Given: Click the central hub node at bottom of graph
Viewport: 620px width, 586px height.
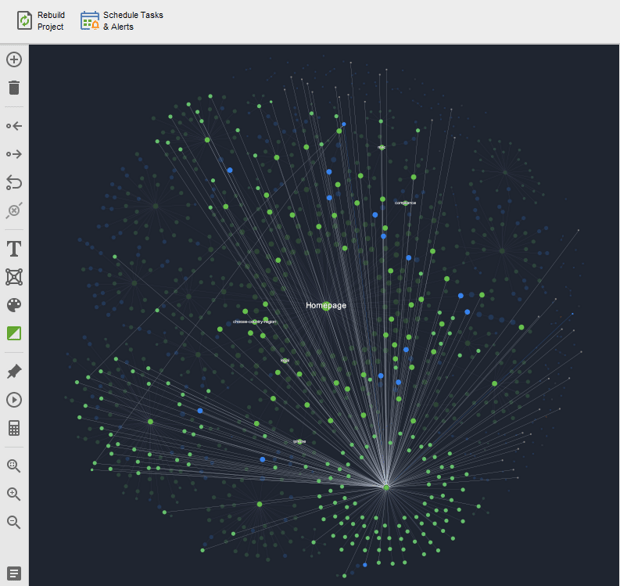Looking at the screenshot, I should (386, 487).
